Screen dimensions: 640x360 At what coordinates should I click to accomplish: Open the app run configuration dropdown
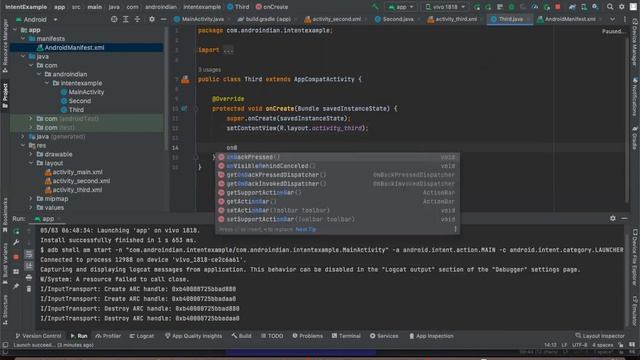point(401,7)
